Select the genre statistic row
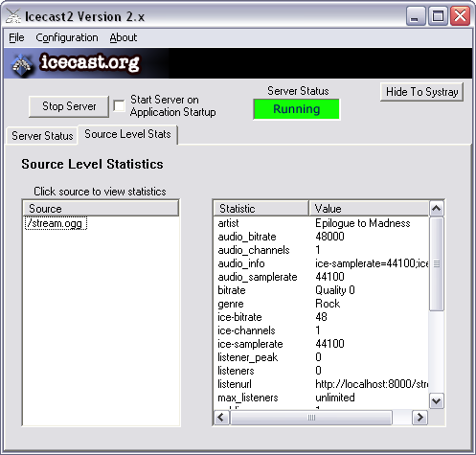Viewport: 476px width, 455px height. point(321,304)
